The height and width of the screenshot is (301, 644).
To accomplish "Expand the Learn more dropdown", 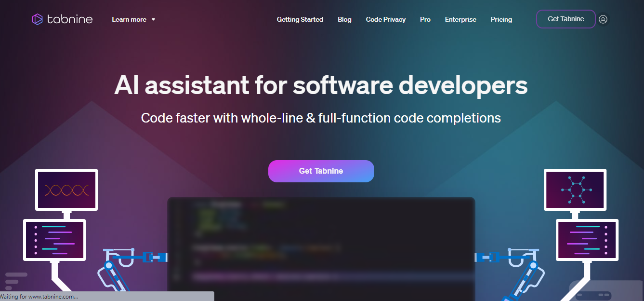I will point(133,19).
